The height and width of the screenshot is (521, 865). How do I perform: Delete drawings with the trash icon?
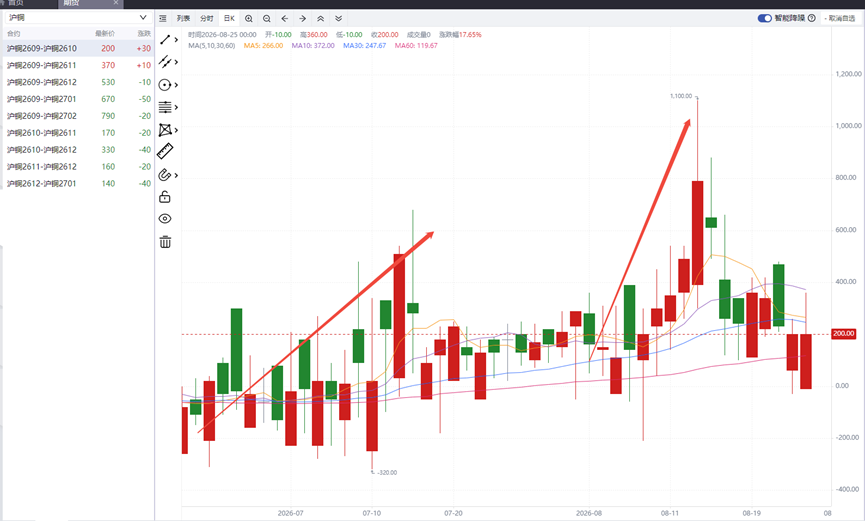(x=165, y=242)
